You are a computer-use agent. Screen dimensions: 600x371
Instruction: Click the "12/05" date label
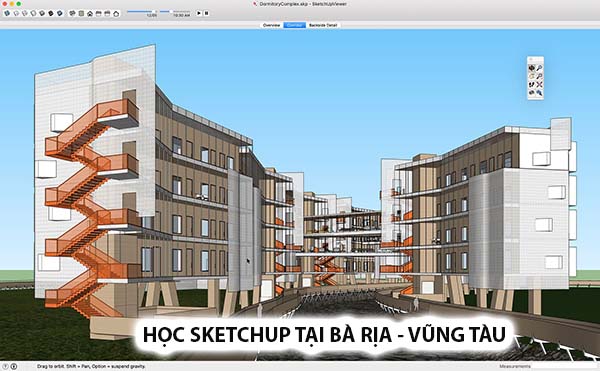152,16
